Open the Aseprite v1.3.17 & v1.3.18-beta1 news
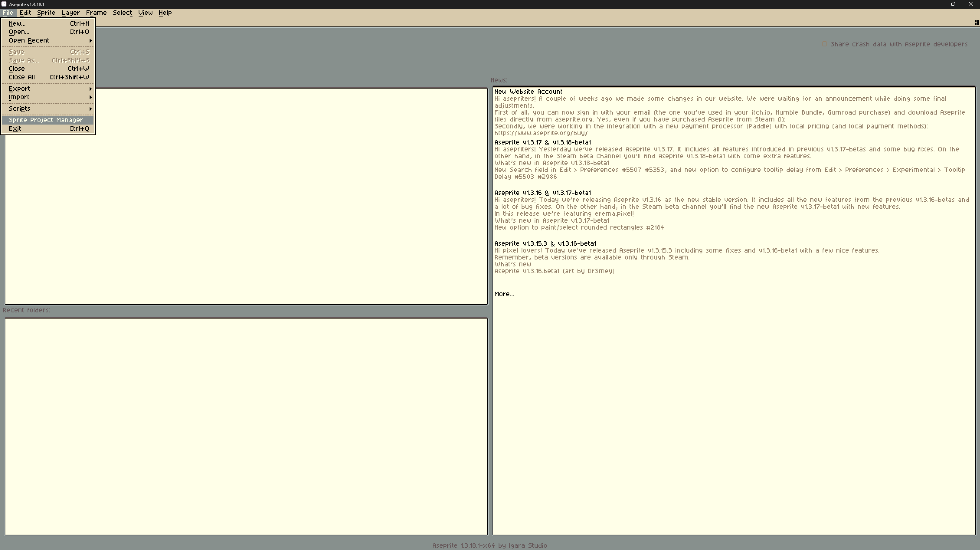Screen dimensions: 980x550 pyautogui.click(x=542, y=142)
